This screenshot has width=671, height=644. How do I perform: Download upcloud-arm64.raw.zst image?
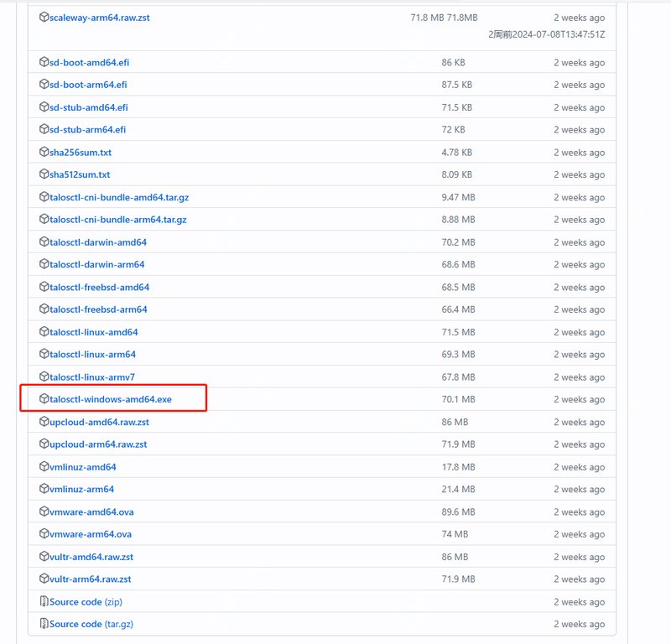[98, 444]
